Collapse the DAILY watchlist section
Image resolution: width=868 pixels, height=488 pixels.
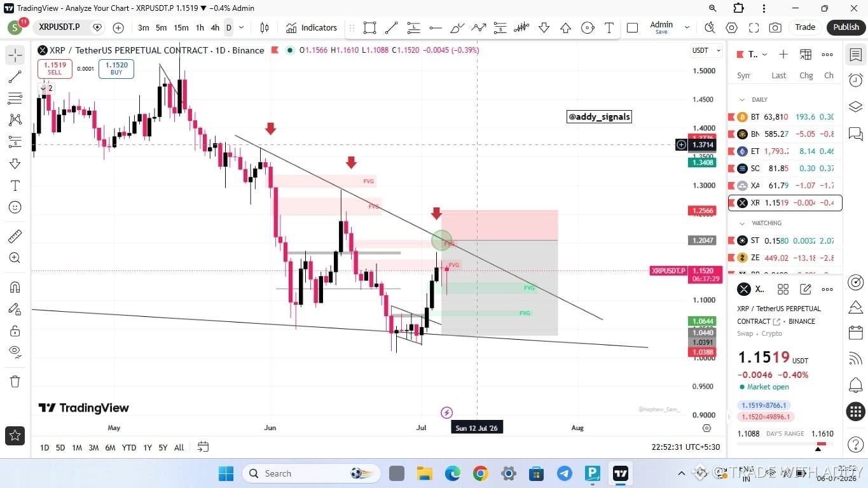click(741, 100)
